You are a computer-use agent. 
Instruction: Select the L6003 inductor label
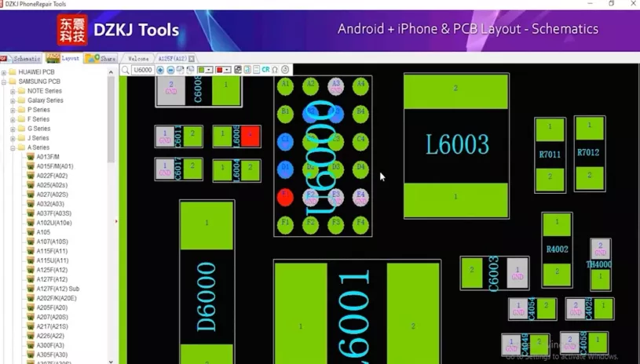pyautogui.click(x=457, y=144)
